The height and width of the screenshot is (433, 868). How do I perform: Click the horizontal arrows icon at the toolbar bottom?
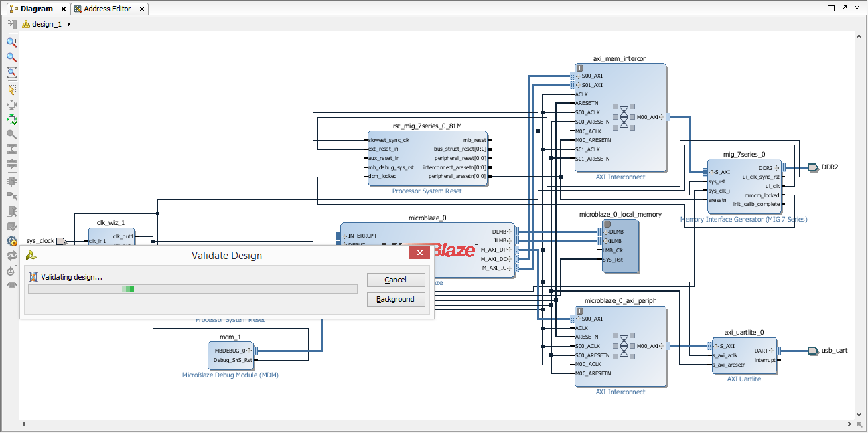[11, 285]
